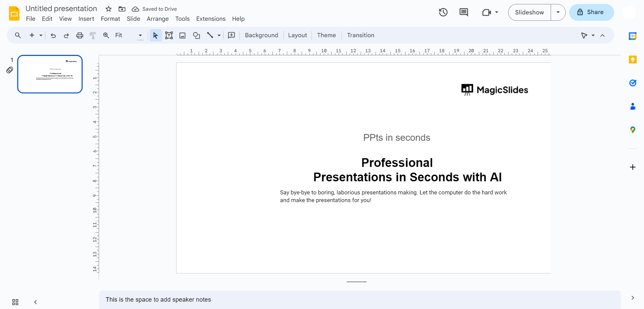Screen dimensions: 644x309
Task: Click the print icon
Action: click(x=80, y=36)
